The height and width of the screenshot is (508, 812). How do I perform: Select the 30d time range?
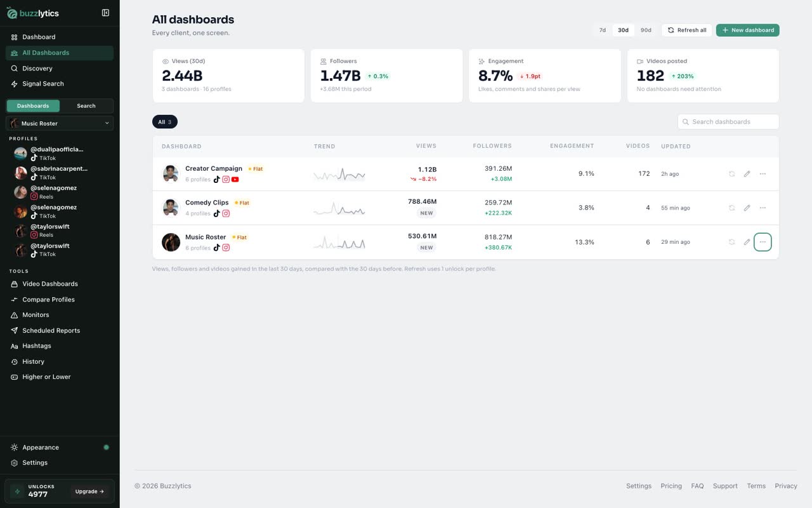pyautogui.click(x=623, y=30)
